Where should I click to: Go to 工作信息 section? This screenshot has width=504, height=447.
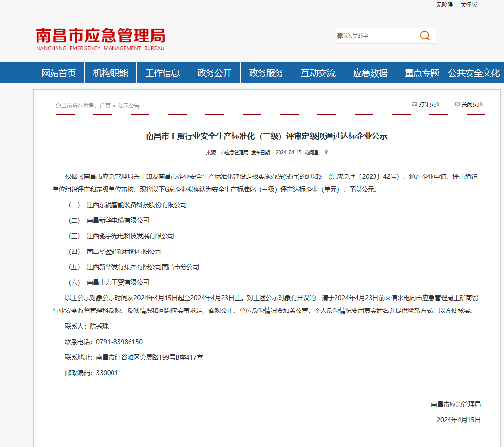pyautogui.click(x=163, y=73)
